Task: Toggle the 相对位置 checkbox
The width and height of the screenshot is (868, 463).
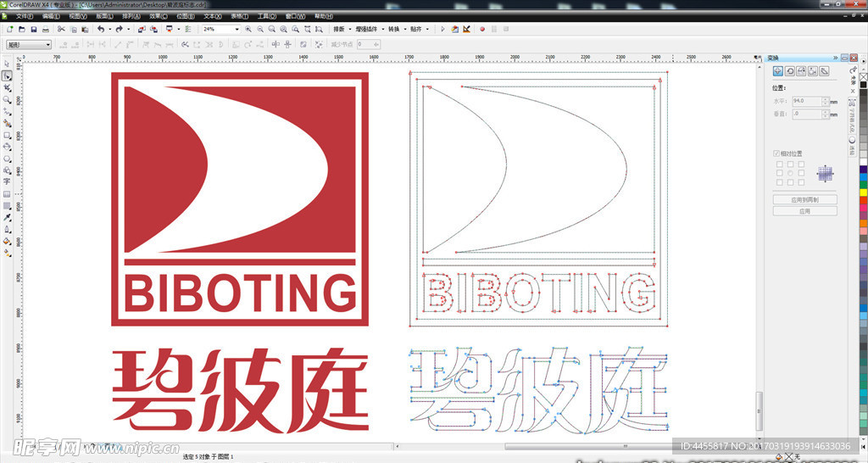Action: coord(776,153)
